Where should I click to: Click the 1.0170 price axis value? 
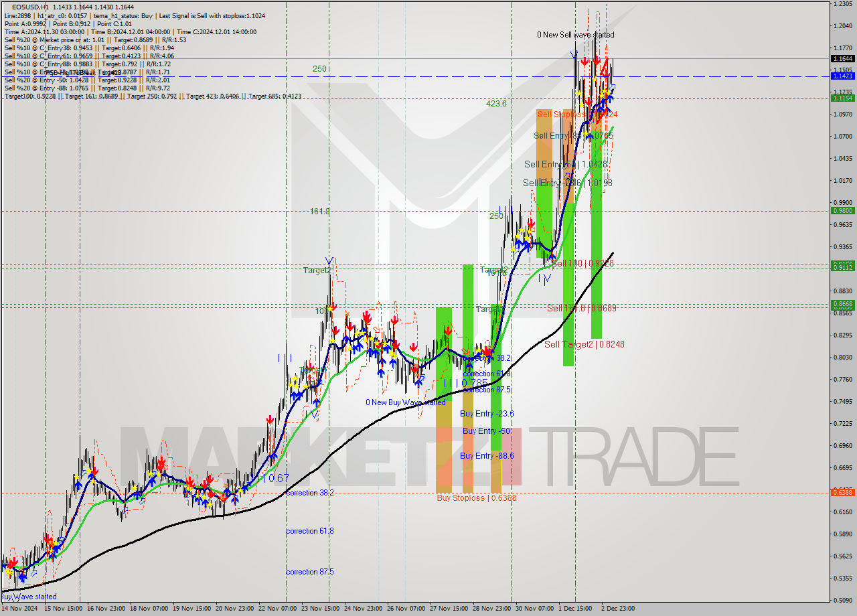pyautogui.click(x=842, y=180)
